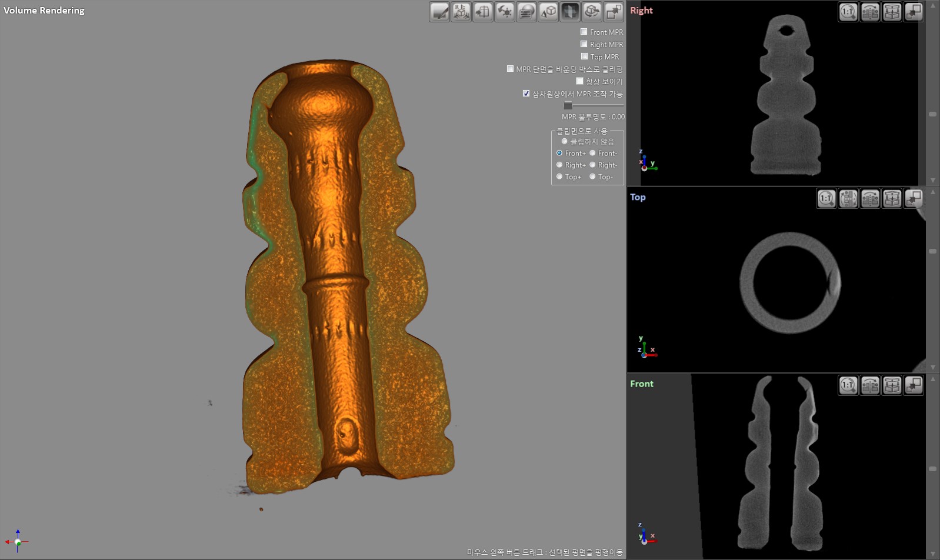
Task: Uncheck the 삼차원상에서 MPR 조작 가능 checkbox
Action: pyautogui.click(x=526, y=94)
